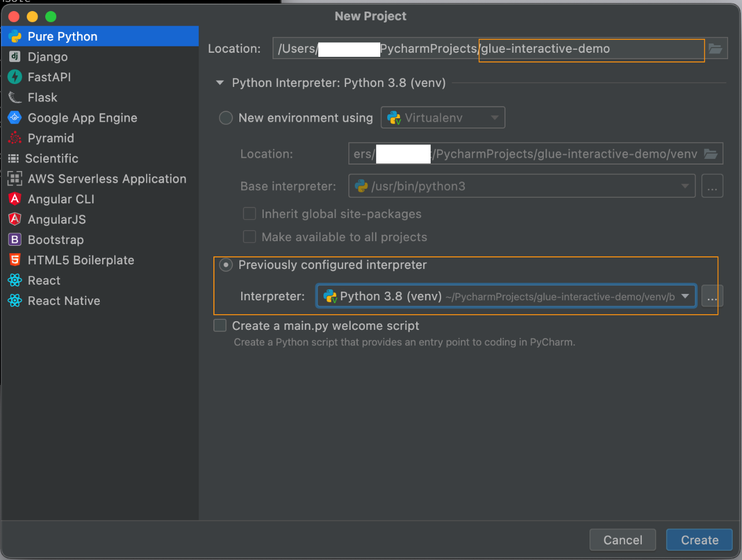Screen dimensions: 742x560
Task: Open the Virtualenv environment type dropdown
Action: pos(443,118)
